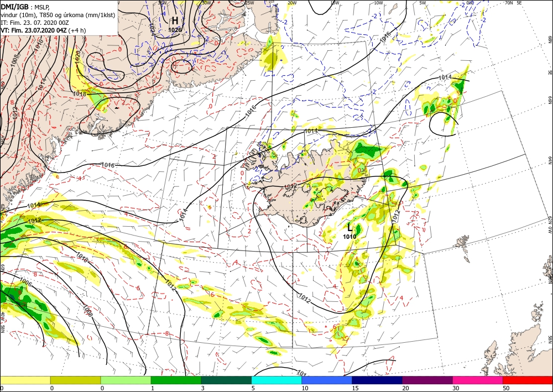Click the 'H' high-pressure marker over Greenland
The image size is (553, 392).
pos(175,20)
